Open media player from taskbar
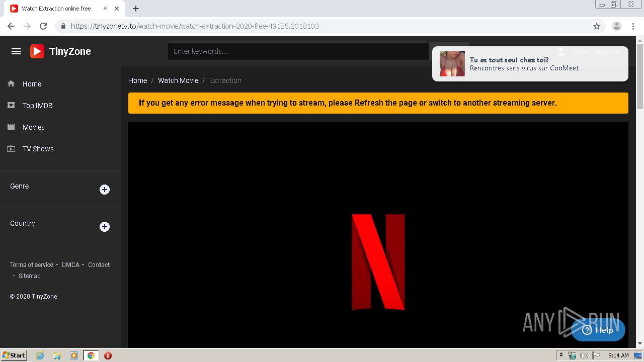This screenshot has height=362, width=644. click(74, 355)
